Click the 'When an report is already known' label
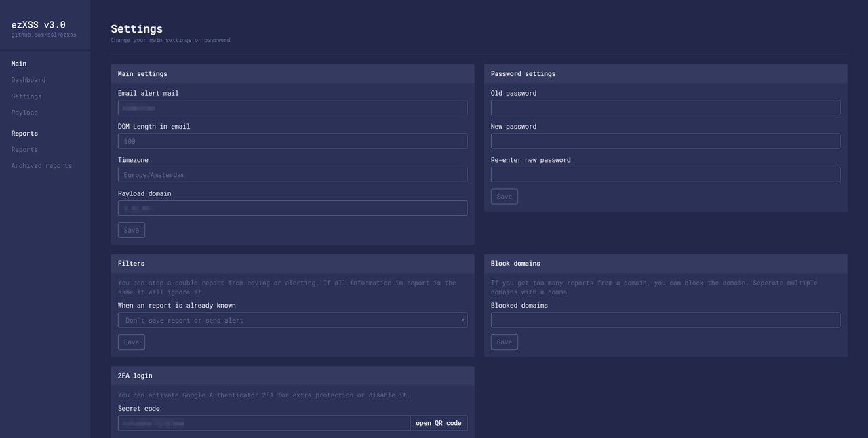868x438 pixels. tap(177, 306)
